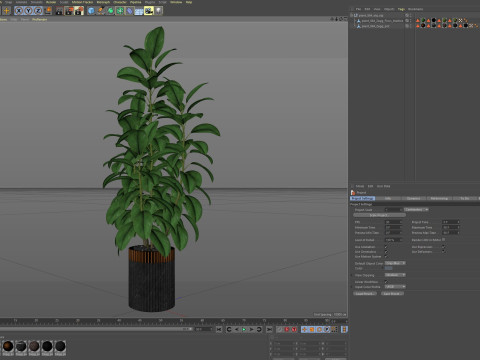Image resolution: width=480 pixels, height=360 pixels.
Task: Toggle Linear Workflow checkbox
Action: click(386, 282)
